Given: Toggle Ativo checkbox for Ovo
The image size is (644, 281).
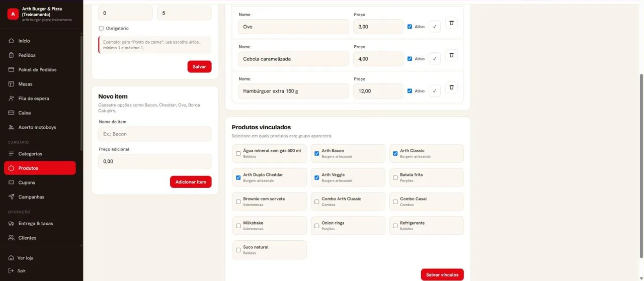Looking at the screenshot, I should tap(410, 27).
